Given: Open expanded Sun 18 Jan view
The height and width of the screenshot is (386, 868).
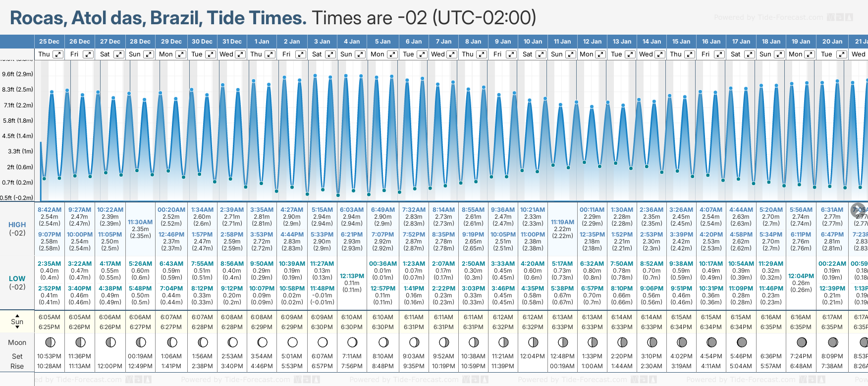Looking at the screenshot, I should click(779, 54).
